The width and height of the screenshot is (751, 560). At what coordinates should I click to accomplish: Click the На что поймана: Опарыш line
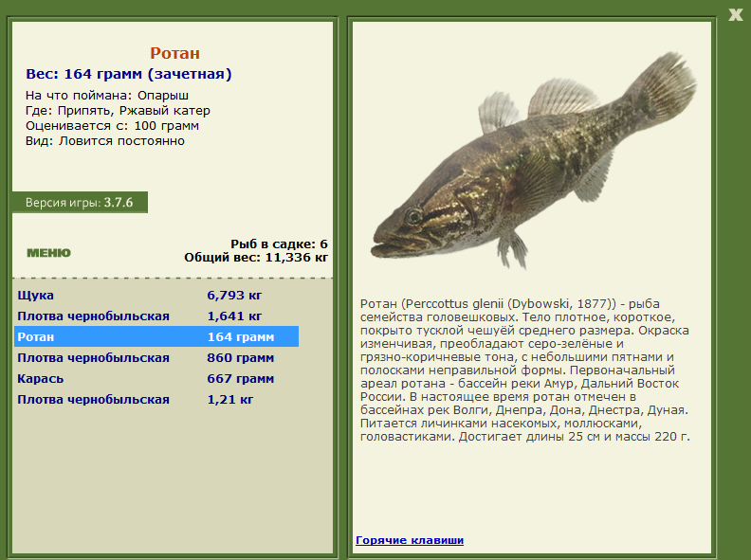point(107,96)
